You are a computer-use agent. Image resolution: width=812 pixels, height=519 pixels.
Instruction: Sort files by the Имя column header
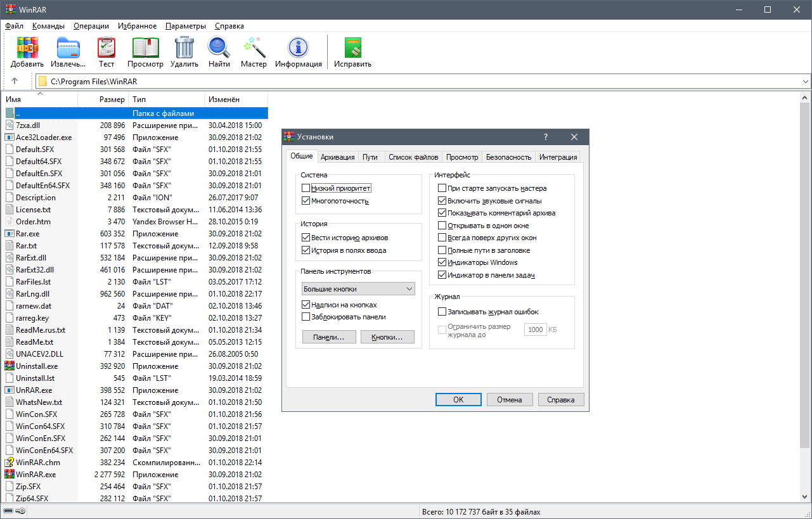[40, 99]
